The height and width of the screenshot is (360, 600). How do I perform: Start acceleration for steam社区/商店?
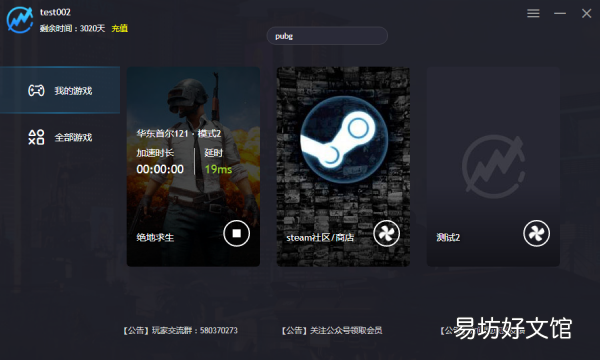coord(386,233)
